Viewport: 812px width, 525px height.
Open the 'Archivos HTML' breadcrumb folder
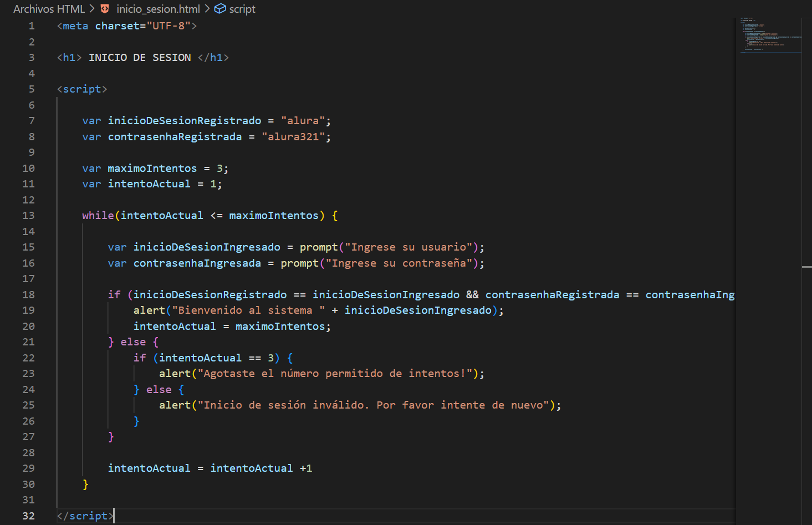(x=49, y=9)
